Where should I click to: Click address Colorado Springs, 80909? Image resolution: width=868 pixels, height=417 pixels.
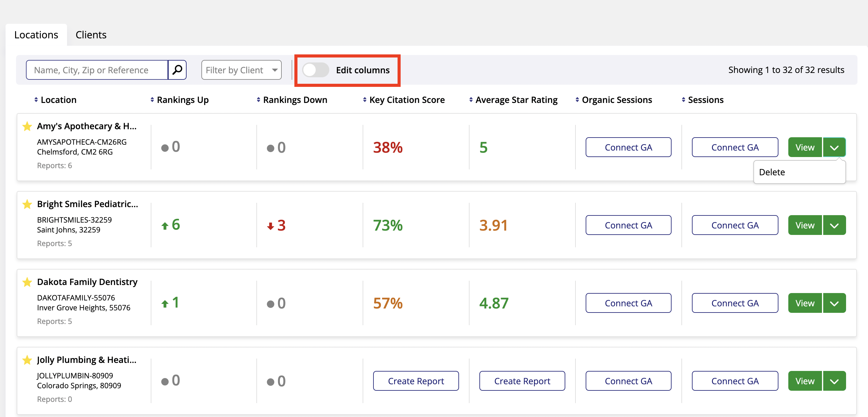pyautogui.click(x=79, y=386)
